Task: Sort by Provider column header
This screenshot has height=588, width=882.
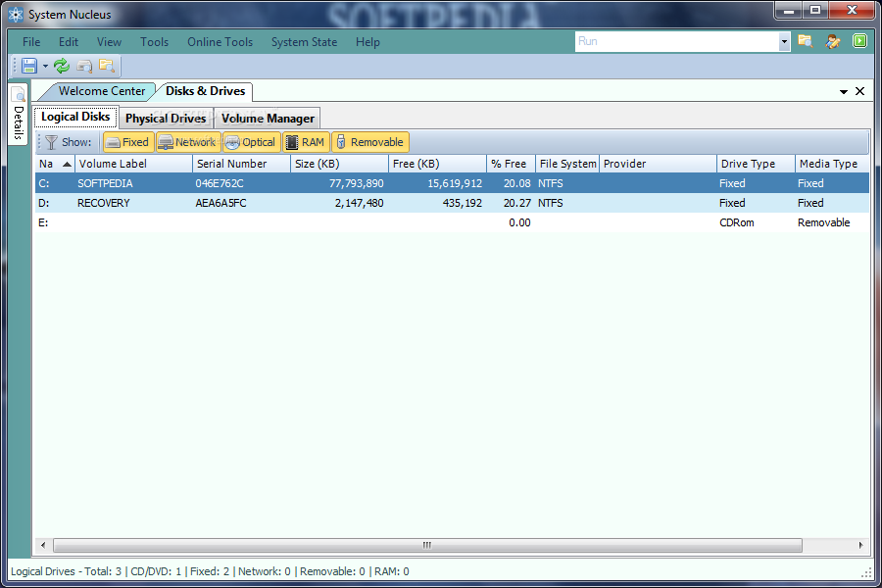Action: click(659, 164)
